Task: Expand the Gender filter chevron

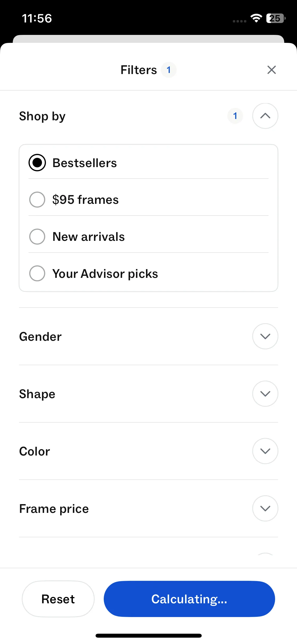Action: [x=265, y=336]
